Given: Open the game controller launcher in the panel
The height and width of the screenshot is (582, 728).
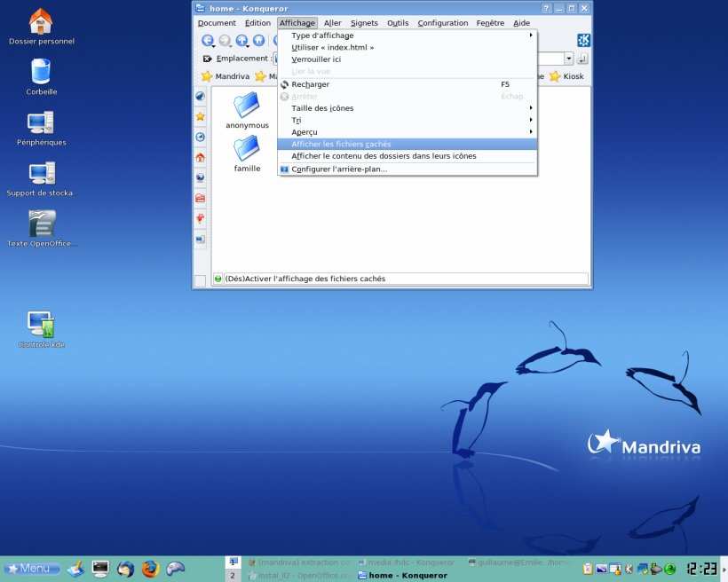Looking at the screenshot, I should pyautogui.click(x=176, y=569).
